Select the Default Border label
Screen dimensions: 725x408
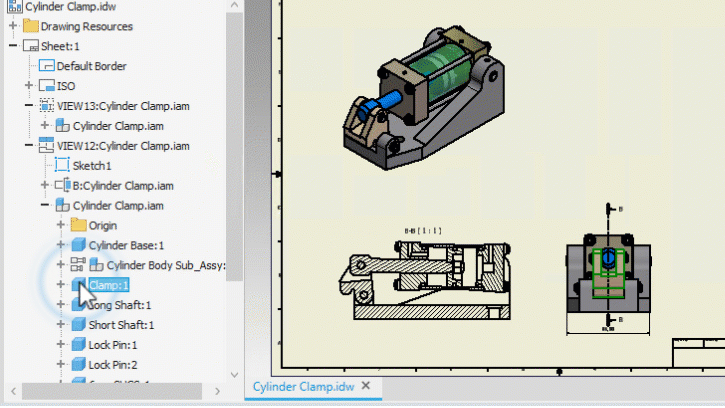(92, 66)
